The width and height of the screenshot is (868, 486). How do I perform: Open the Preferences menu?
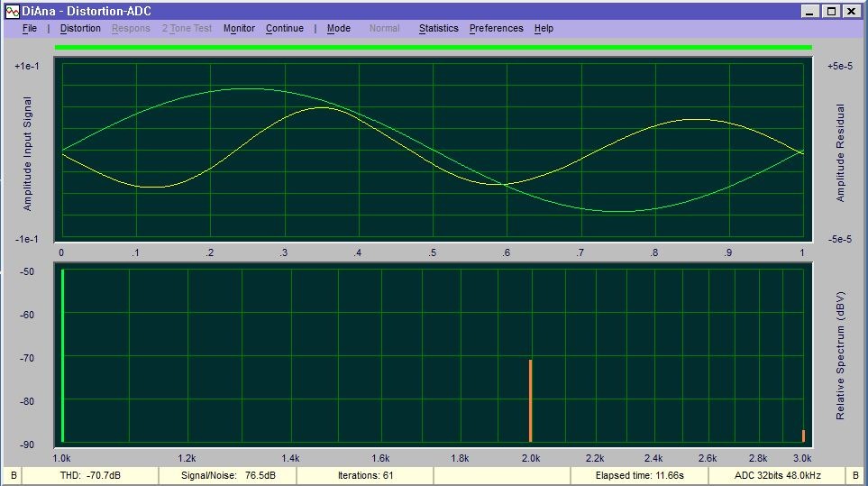pyautogui.click(x=496, y=28)
